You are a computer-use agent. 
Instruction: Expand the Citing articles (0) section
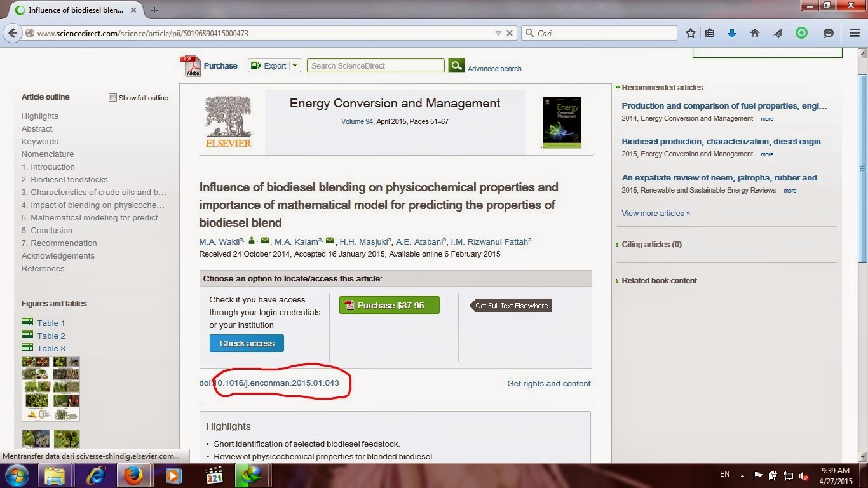pos(618,245)
